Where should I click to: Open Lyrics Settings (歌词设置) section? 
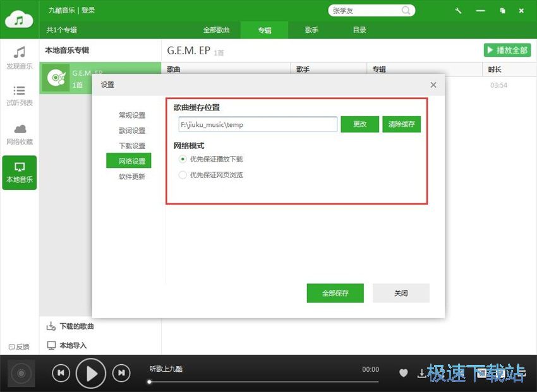pyautogui.click(x=132, y=131)
